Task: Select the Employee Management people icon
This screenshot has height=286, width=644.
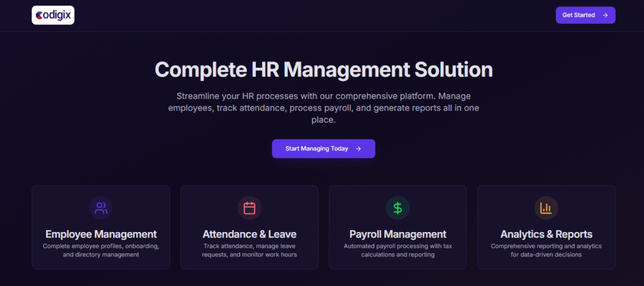Action: pos(101,207)
